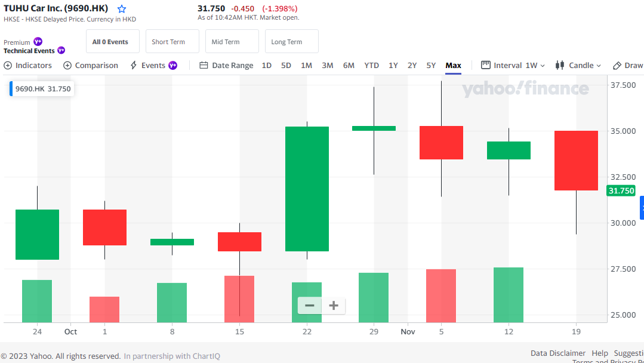Click the TUHU Car Inc. (9690.HK) title
This screenshot has height=363, width=644.
[x=56, y=8]
